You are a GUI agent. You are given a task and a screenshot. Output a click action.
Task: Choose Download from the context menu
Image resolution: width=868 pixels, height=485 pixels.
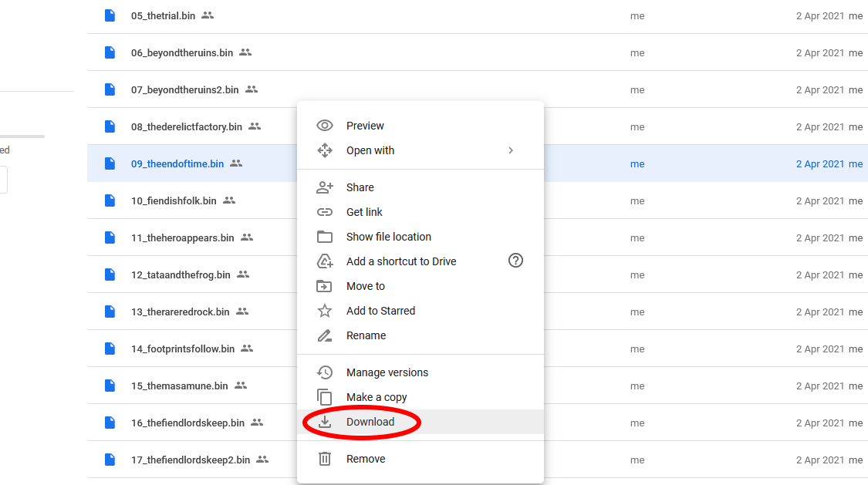370,422
